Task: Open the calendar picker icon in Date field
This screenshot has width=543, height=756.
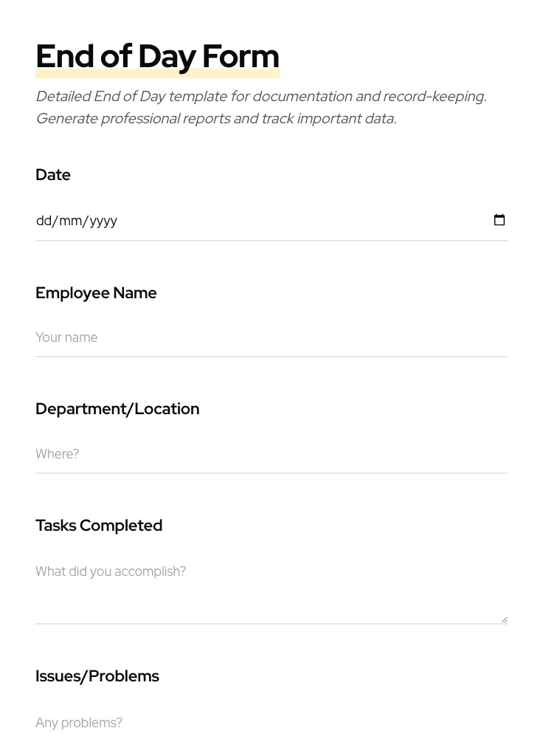Action: pos(499,220)
